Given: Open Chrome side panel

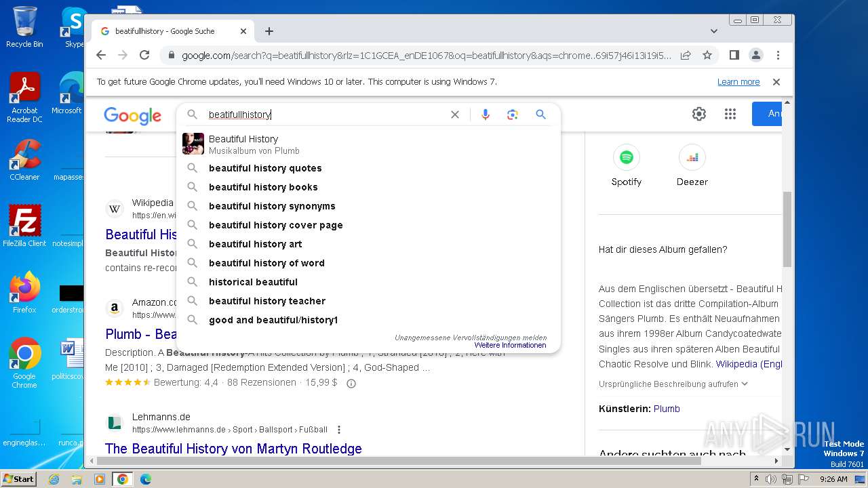Looking at the screenshot, I should pos(734,55).
